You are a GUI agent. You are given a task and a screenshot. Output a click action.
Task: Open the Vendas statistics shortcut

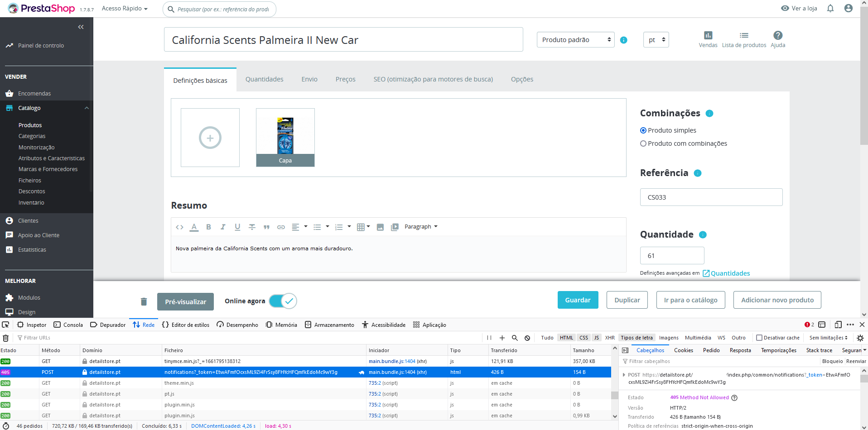coord(708,39)
